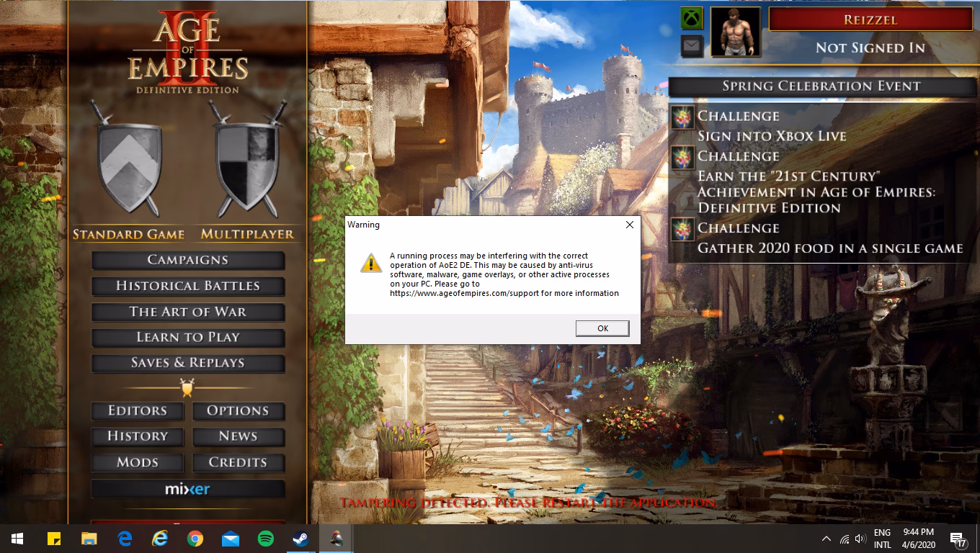
Task: Click the Gather 2020 food challenge icon
Action: tap(682, 229)
